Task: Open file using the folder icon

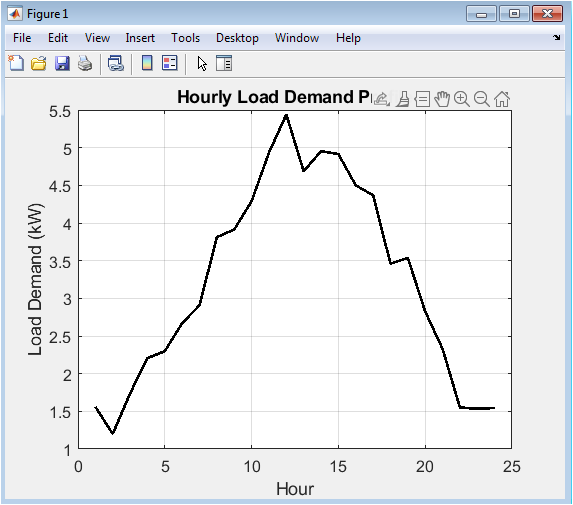Action: click(x=38, y=63)
